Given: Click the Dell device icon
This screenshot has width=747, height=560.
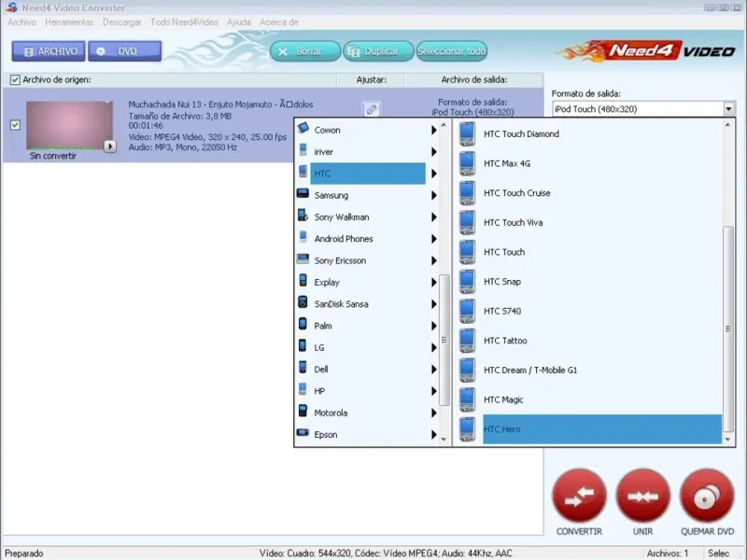Looking at the screenshot, I should pos(303,367).
